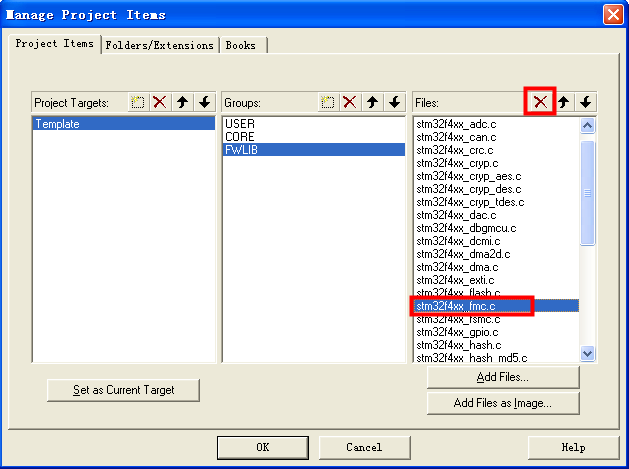Move selected group up

click(x=373, y=102)
